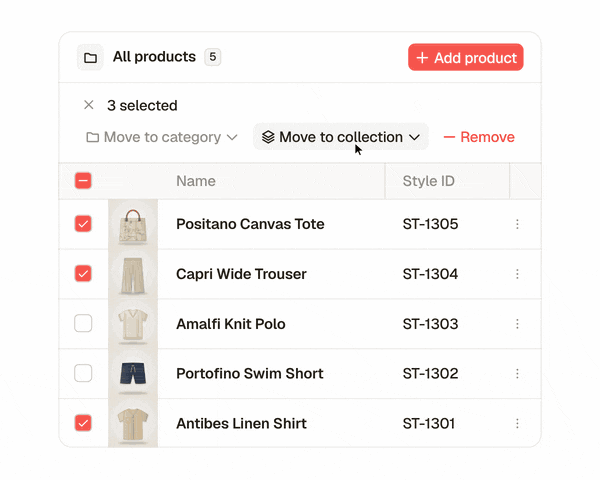Open the Antibes Linen Shirt row options menu
The height and width of the screenshot is (480, 600).
[517, 423]
